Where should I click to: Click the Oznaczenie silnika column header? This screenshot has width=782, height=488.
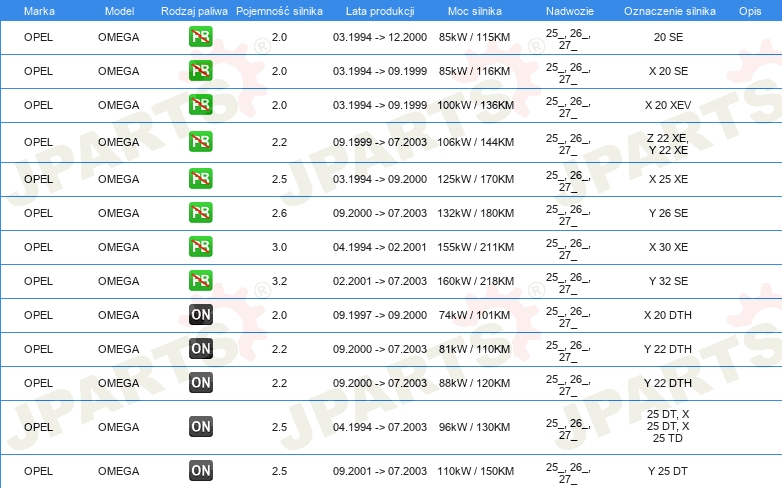(669, 11)
